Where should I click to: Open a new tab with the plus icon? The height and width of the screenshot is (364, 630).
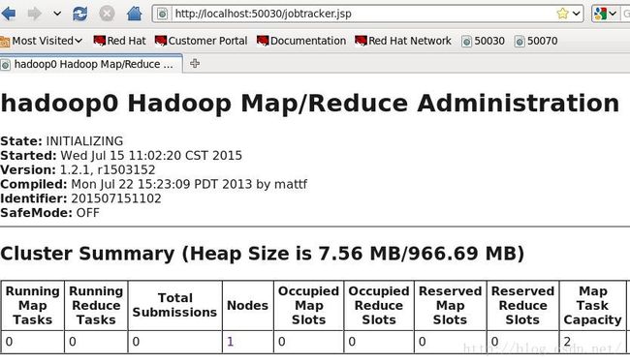[195, 63]
